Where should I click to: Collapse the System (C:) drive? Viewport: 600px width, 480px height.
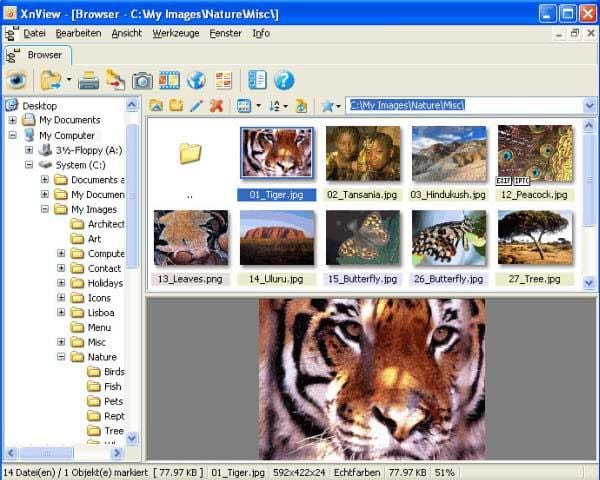tap(29, 165)
